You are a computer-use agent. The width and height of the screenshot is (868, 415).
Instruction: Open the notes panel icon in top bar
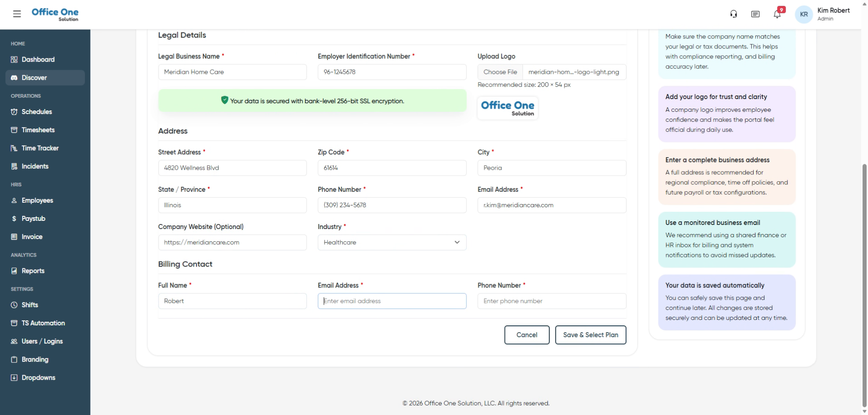pyautogui.click(x=755, y=14)
